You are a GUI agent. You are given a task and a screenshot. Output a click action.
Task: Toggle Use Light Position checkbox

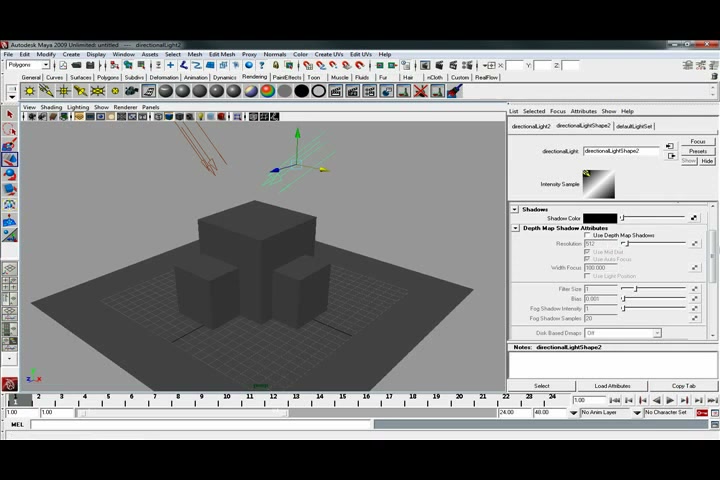pyautogui.click(x=587, y=276)
